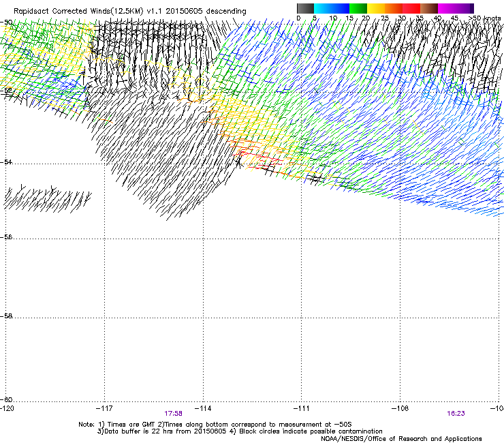Image resolution: width=504 pixels, height=443 pixels.
Task: Click the Rapidscat Corrected Winds title text
Action: point(130,12)
